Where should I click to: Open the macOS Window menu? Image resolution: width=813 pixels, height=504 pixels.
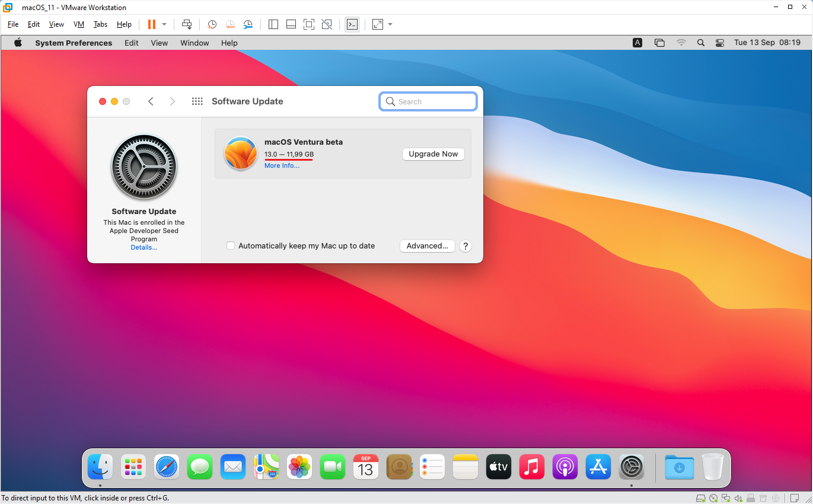pyautogui.click(x=195, y=43)
